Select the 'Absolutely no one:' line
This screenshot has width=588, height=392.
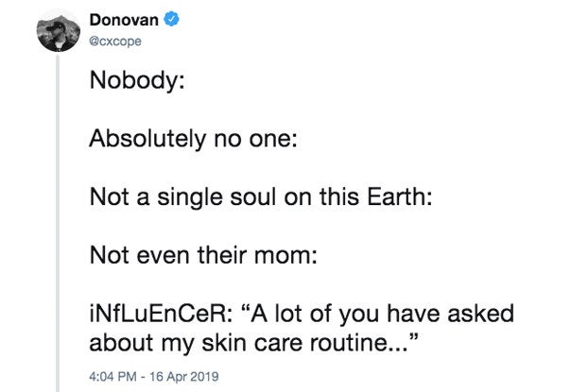coord(194,139)
